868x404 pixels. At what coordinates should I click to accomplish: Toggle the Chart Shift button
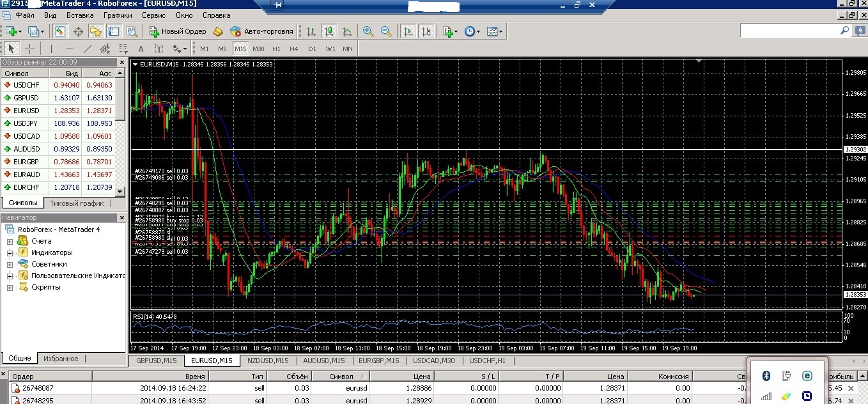coord(426,31)
